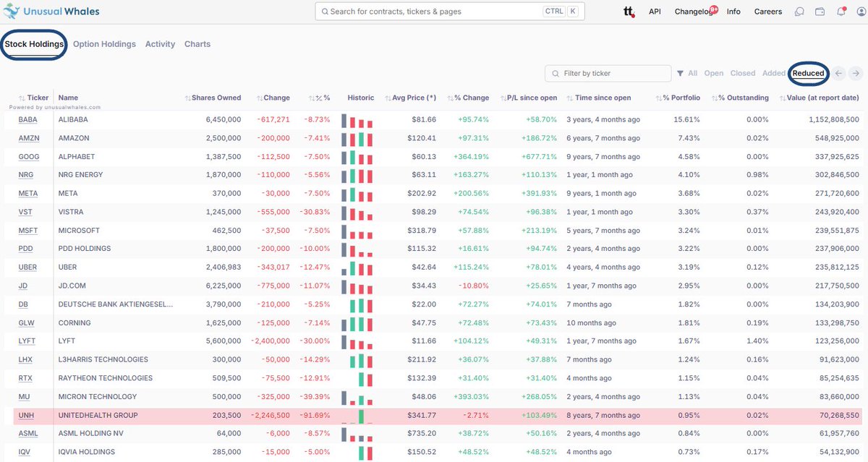
Task: Go to the next page arrow
Action: click(856, 73)
